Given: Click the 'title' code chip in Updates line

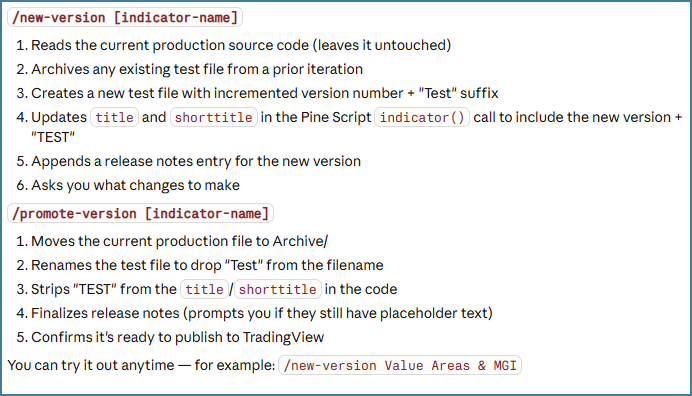Looking at the screenshot, I should click(x=114, y=117).
